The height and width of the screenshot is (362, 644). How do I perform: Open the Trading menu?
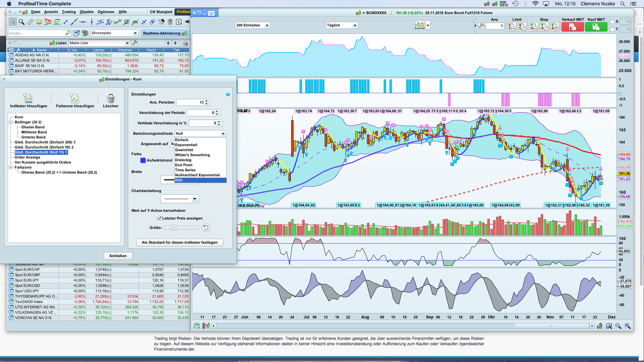69,12
